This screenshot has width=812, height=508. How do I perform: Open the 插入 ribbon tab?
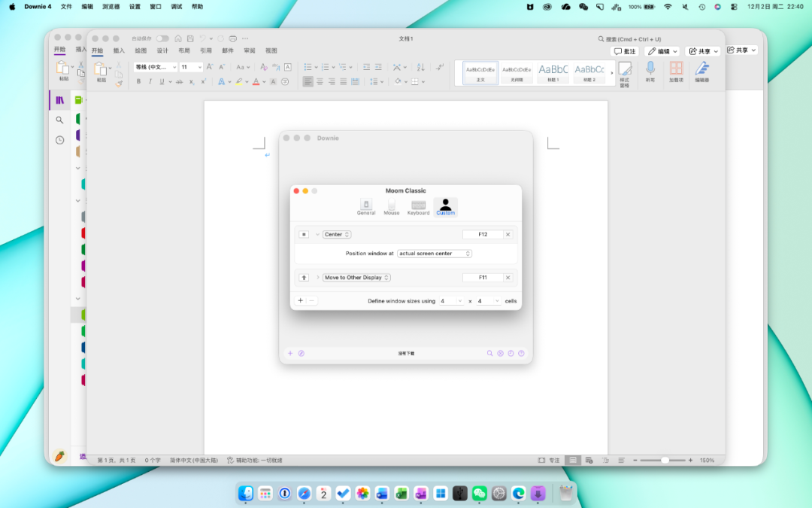click(119, 50)
